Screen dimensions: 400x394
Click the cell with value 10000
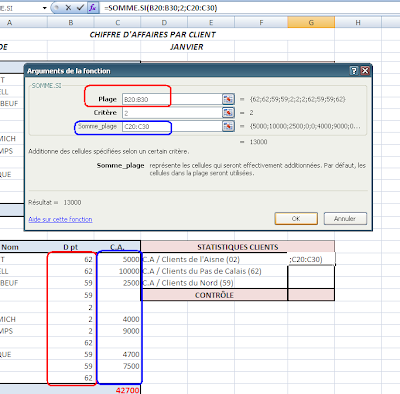tap(118, 271)
